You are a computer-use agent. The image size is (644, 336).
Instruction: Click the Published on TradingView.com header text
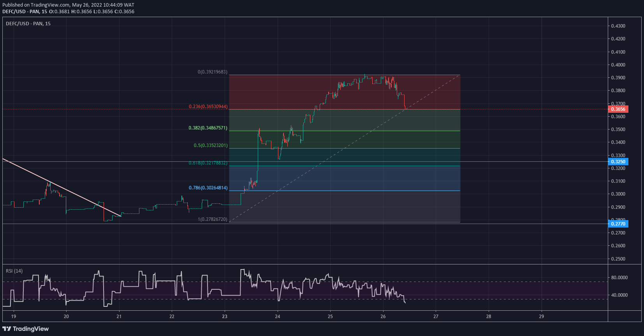[x=68, y=5]
